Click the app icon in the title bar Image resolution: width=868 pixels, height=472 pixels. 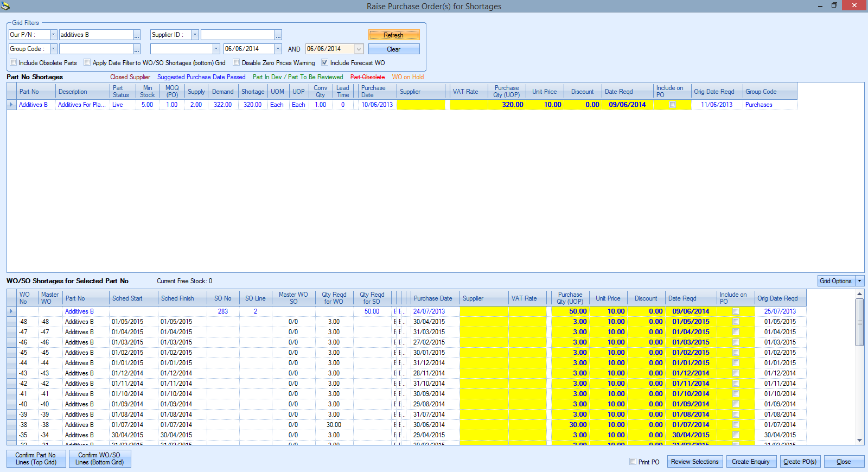(5, 6)
